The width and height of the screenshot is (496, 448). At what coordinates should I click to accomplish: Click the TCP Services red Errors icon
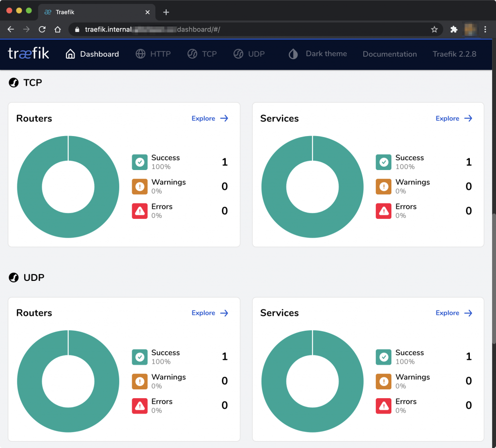click(x=384, y=211)
